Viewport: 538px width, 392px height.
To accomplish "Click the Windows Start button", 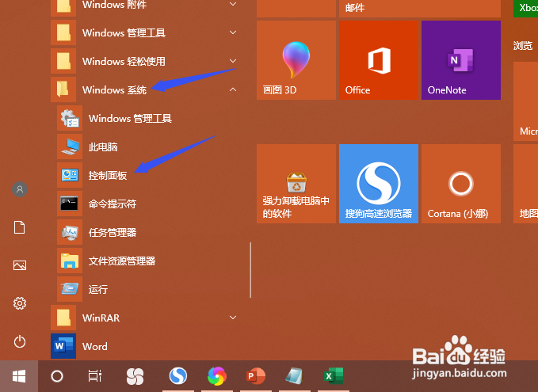I will click(x=19, y=376).
